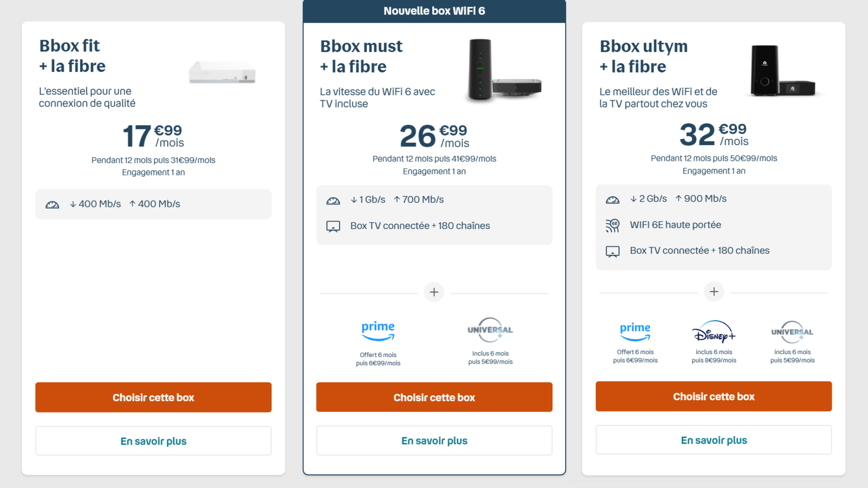Click the Bbox ultym router image
The image size is (868, 488).
click(x=782, y=71)
